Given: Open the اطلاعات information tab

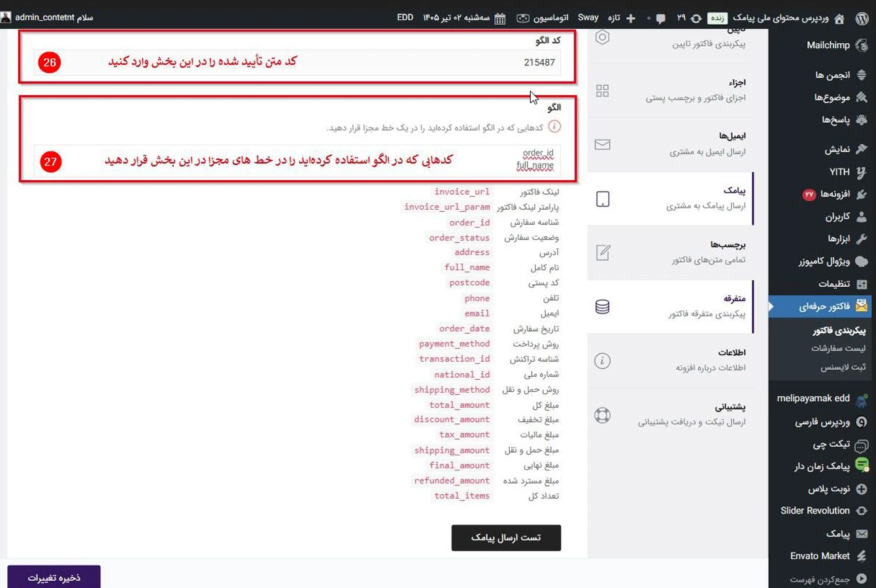Looking at the screenshot, I should [671, 361].
